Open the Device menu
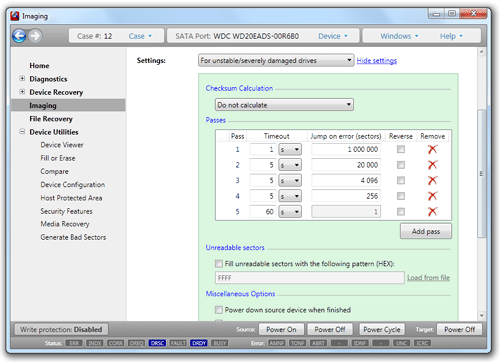This screenshot has width=500, height=362. click(x=333, y=36)
